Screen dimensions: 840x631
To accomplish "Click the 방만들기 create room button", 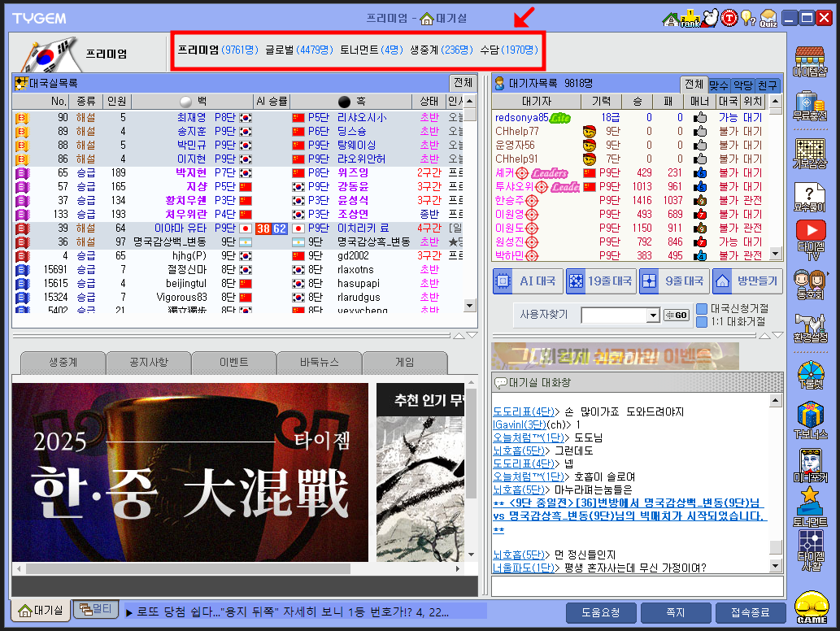I will point(747,281).
